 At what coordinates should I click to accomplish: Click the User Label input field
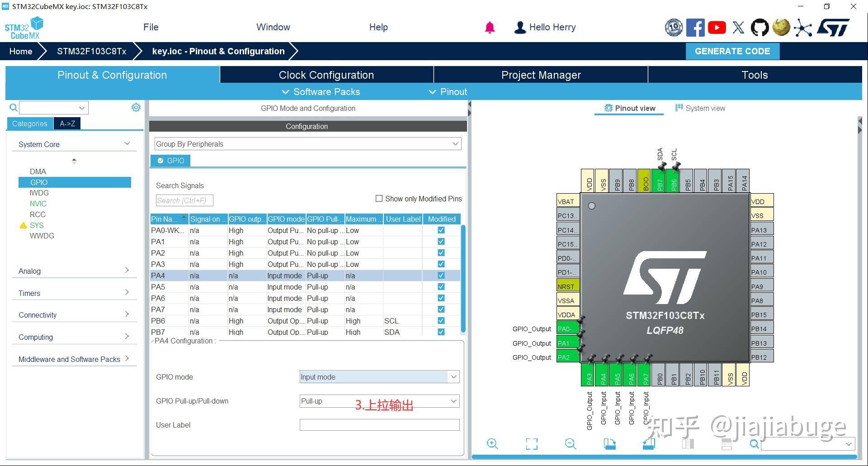[379, 425]
